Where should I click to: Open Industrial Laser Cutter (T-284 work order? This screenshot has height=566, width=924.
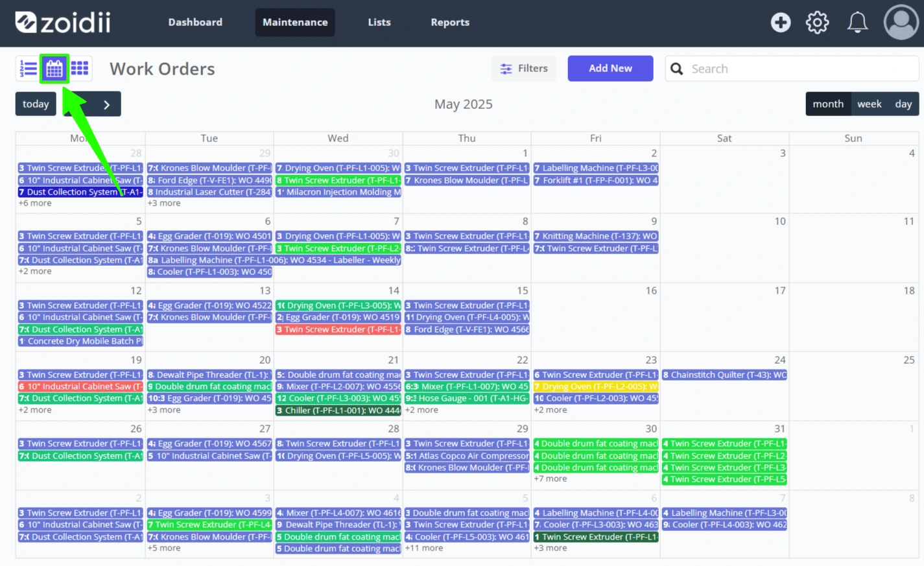coord(209,192)
